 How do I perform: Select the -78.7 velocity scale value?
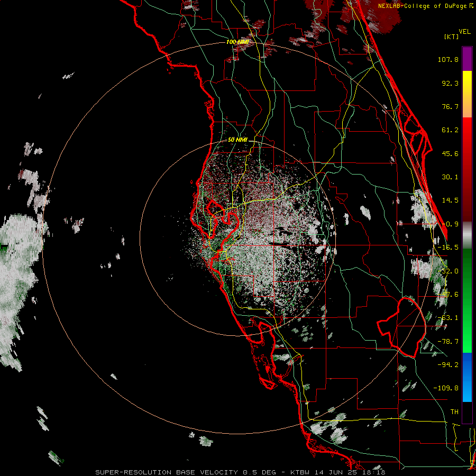[x=448, y=342]
